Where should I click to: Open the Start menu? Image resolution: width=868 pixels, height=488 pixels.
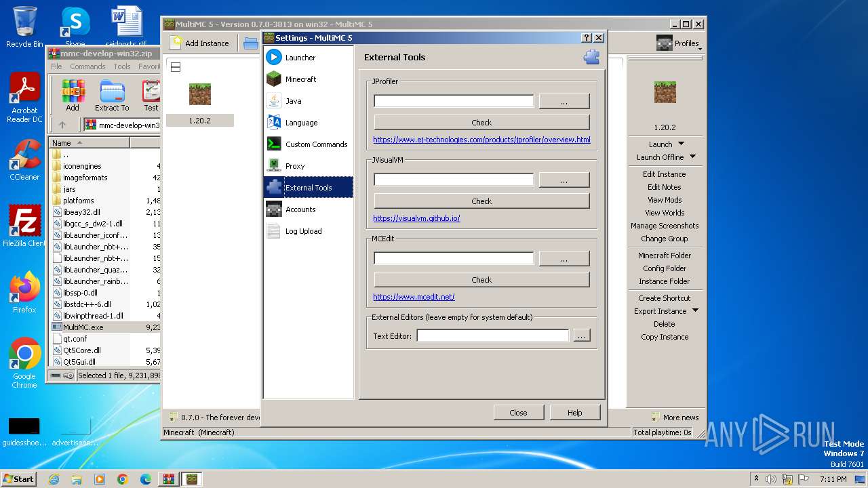[x=19, y=479]
